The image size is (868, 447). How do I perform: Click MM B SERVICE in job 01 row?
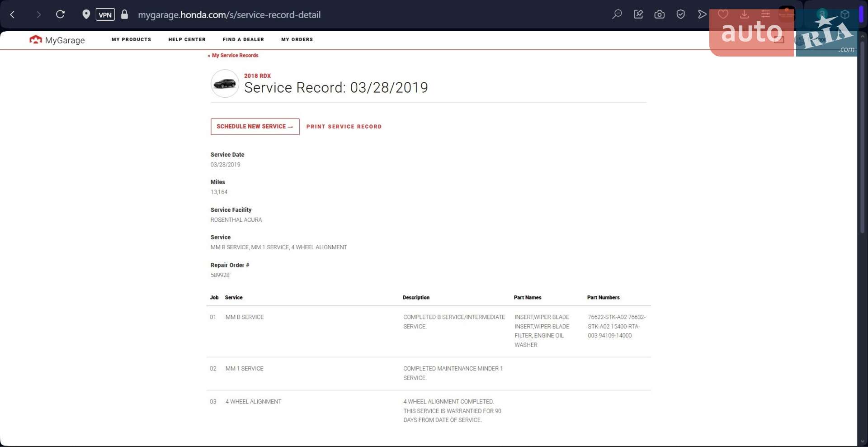[245, 317]
